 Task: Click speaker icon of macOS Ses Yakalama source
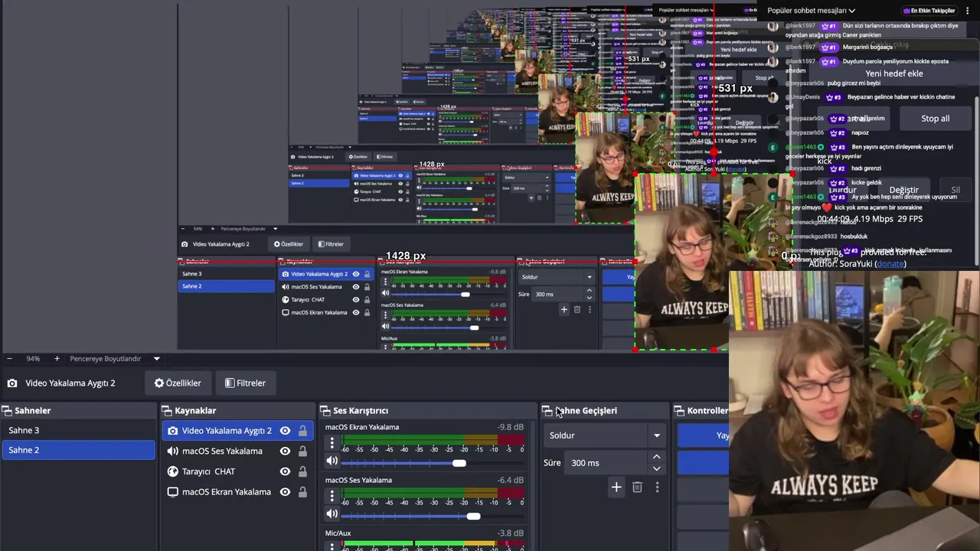click(x=172, y=452)
